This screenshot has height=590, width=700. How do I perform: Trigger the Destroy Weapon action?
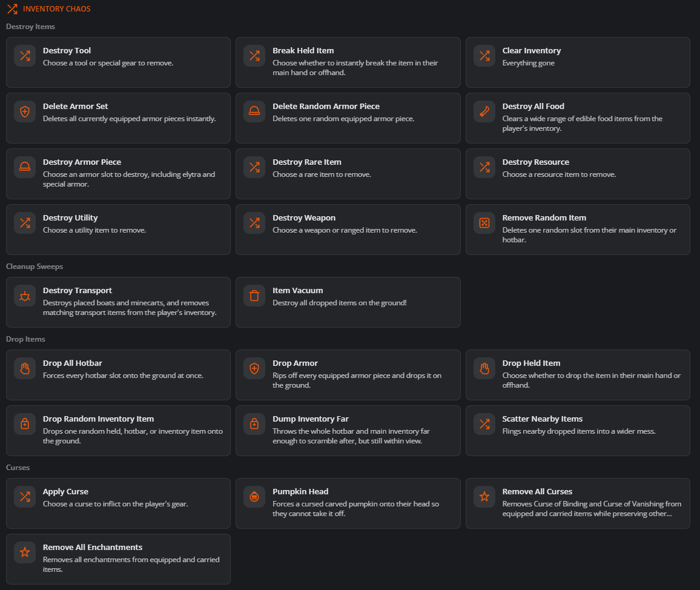tap(348, 230)
